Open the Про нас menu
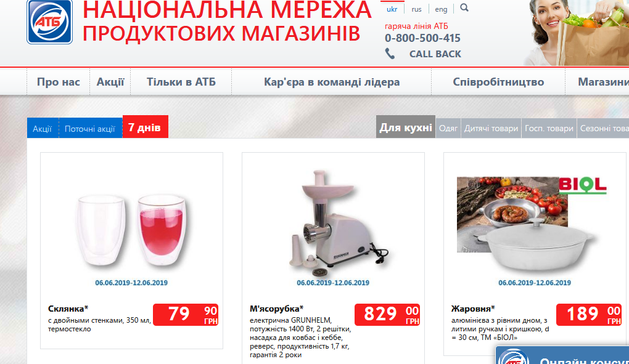This screenshot has width=629, height=364. (59, 82)
